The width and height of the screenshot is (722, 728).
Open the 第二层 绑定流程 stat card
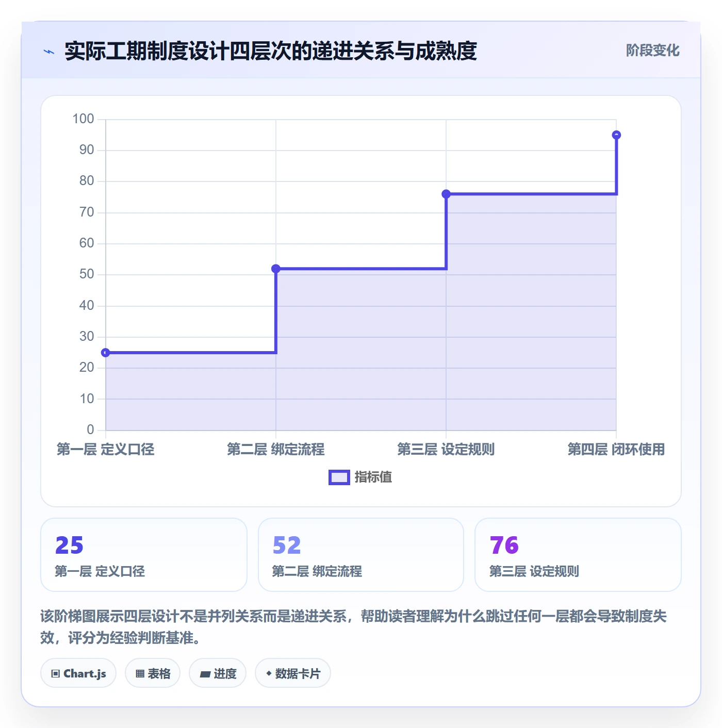361,555
